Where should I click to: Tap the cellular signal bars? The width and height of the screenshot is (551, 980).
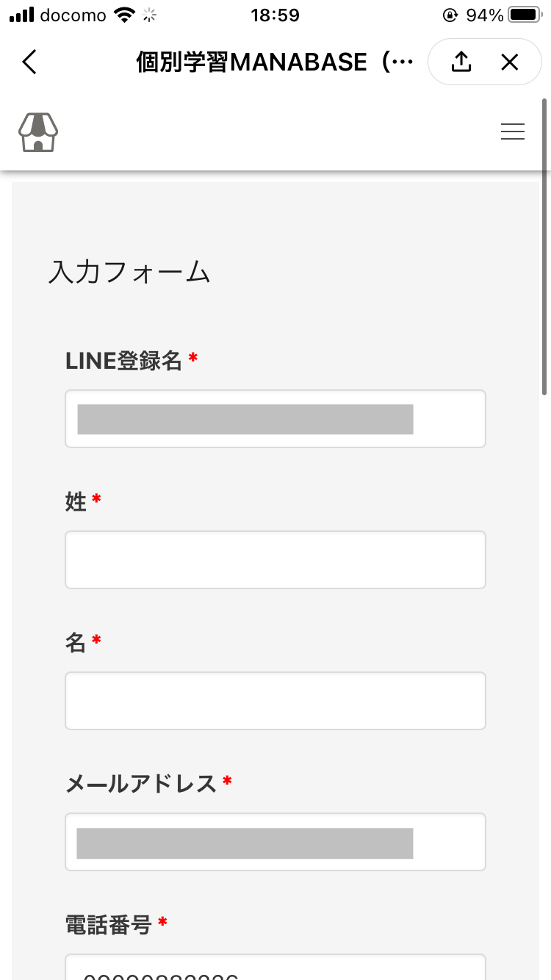click(x=21, y=15)
